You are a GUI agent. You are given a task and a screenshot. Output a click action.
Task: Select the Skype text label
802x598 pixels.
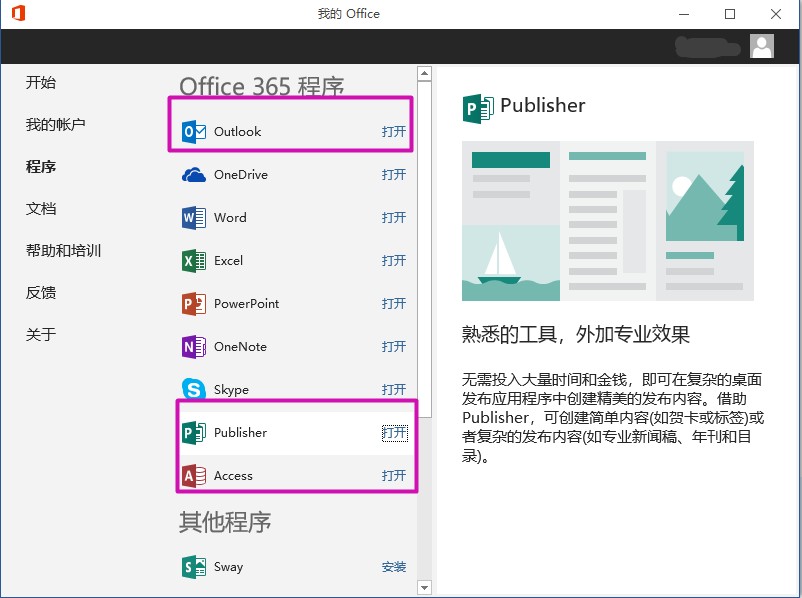click(x=231, y=389)
